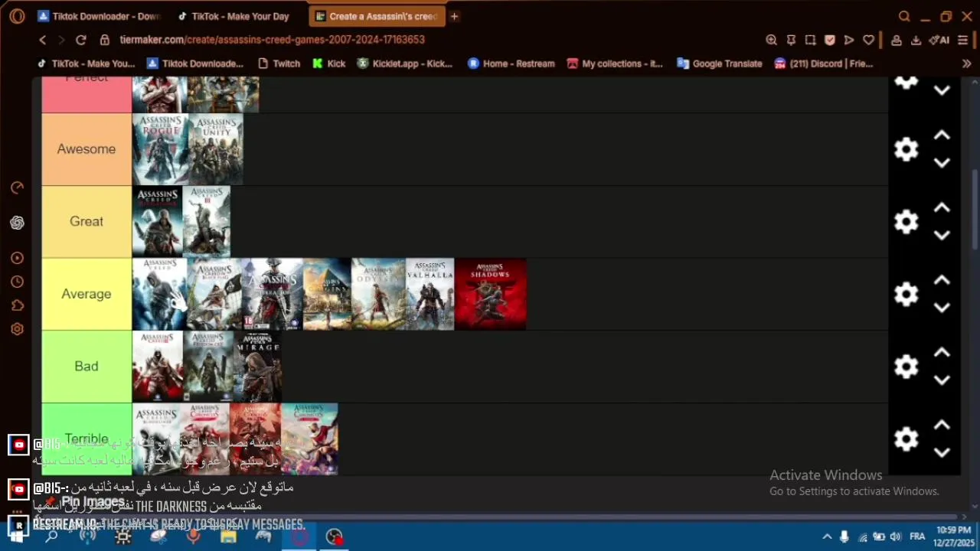
Task: Open the zoom magnifier in address bar
Action: 771,40
